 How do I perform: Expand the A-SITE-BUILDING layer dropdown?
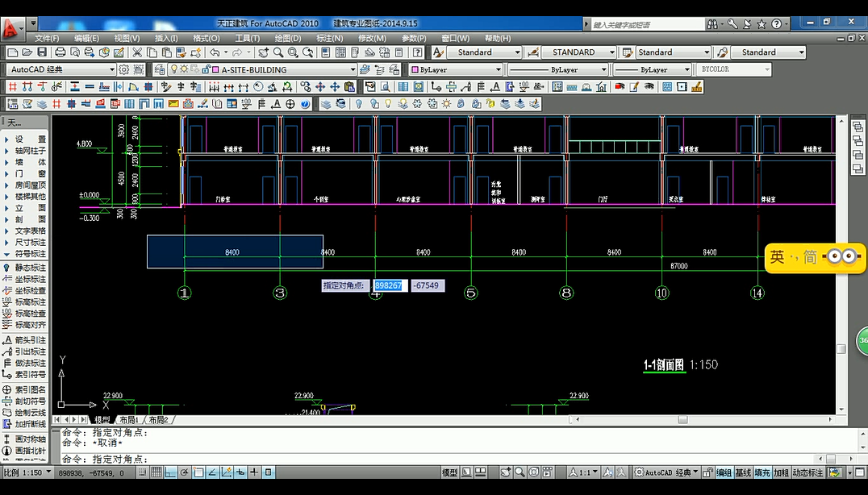click(x=353, y=70)
